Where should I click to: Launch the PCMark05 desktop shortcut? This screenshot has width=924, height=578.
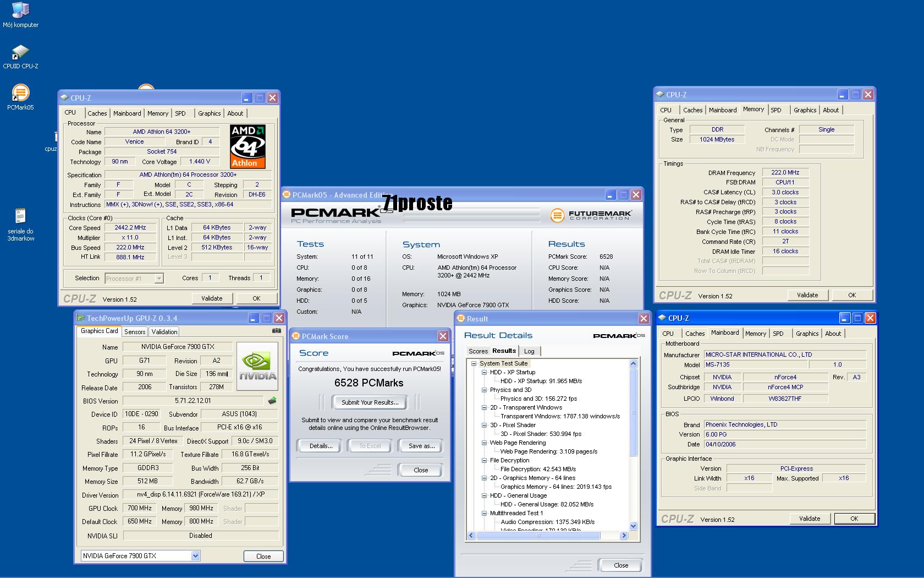[20, 97]
